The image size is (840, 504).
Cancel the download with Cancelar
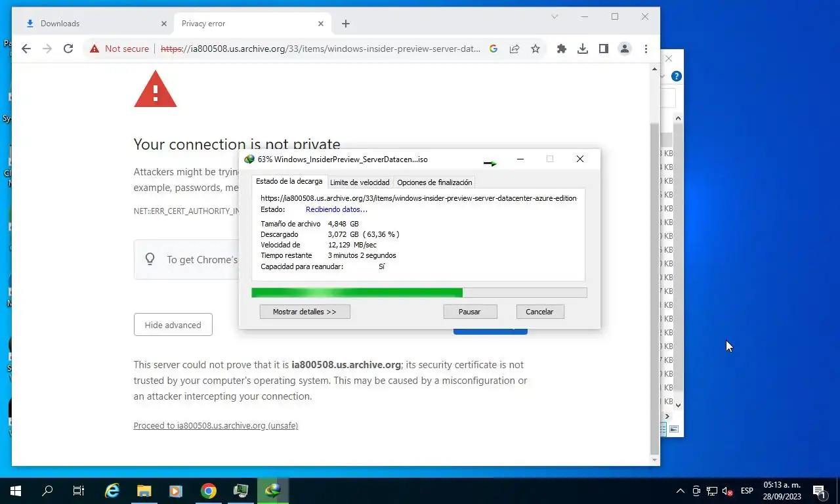click(539, 312)
